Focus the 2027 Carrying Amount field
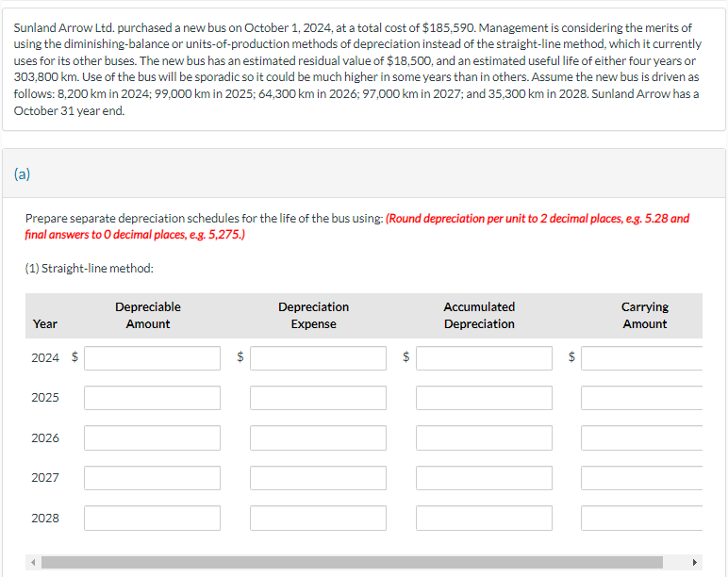This screenshot has width=728, height=577. (641, 478)
